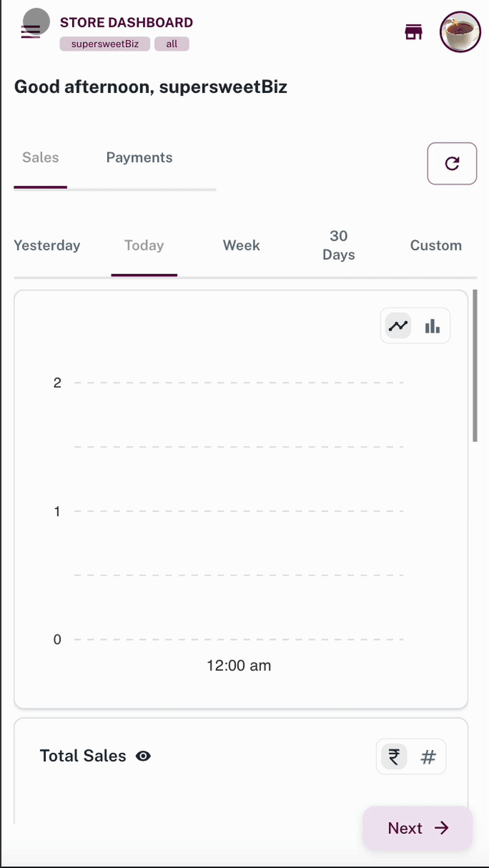
Task: Display Total Sales as count
Action: click(x=428, y=756)
